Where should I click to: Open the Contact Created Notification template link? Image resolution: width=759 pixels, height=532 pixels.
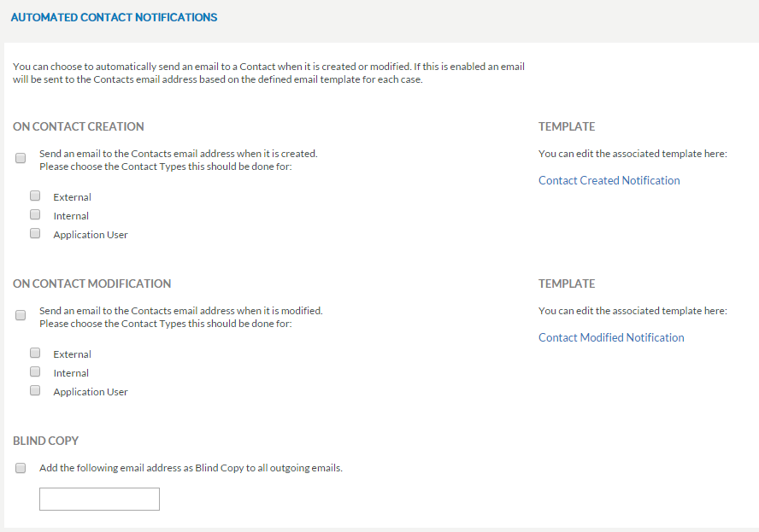tap(609, 180)
